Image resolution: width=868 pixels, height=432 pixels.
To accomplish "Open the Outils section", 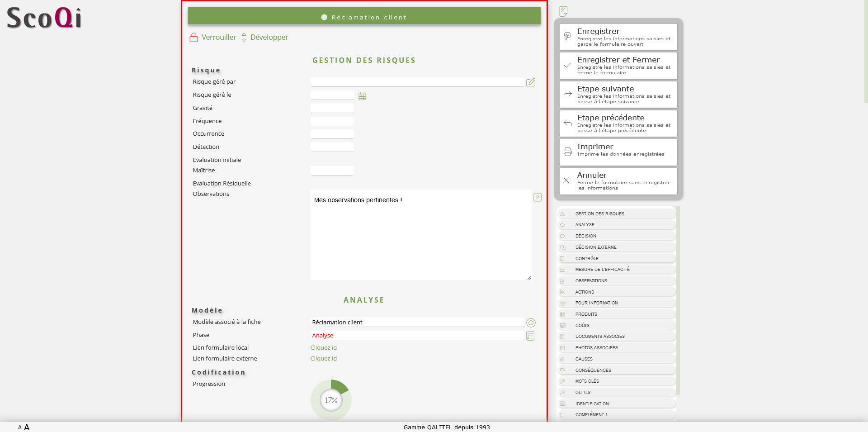I will 617,393.
